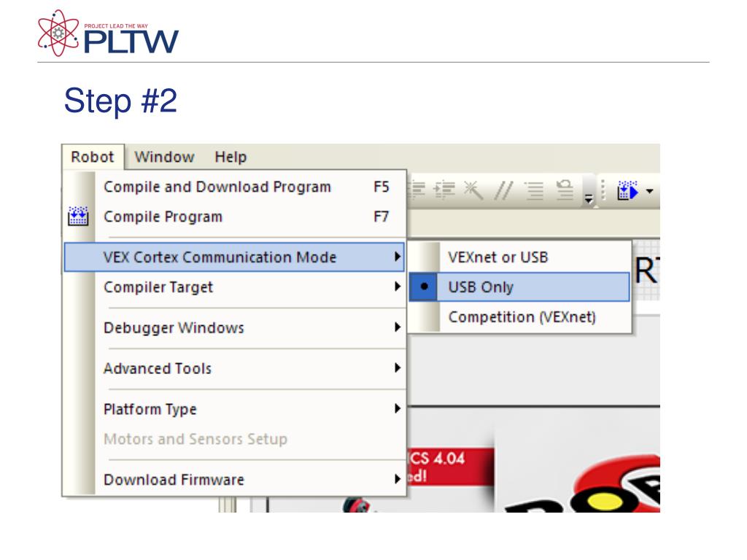Click the F7 shortcut label
This screenshot has width=747, height=560.
381,217
